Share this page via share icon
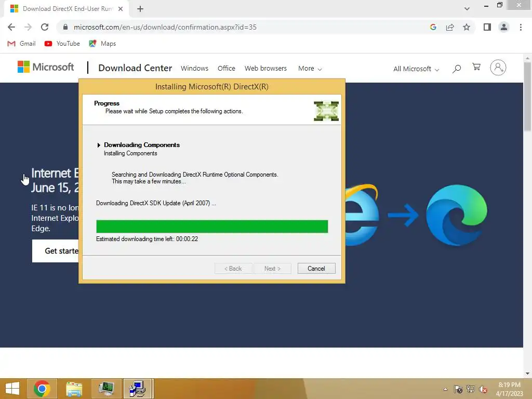Viewport: 532px width, 399px height. click(450, 27)
